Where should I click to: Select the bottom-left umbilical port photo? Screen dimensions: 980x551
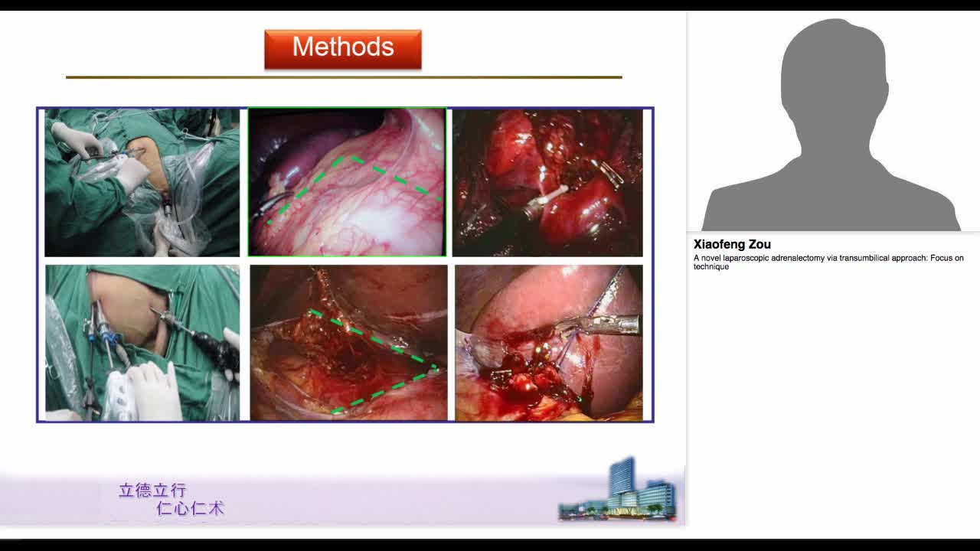point(143,341)
